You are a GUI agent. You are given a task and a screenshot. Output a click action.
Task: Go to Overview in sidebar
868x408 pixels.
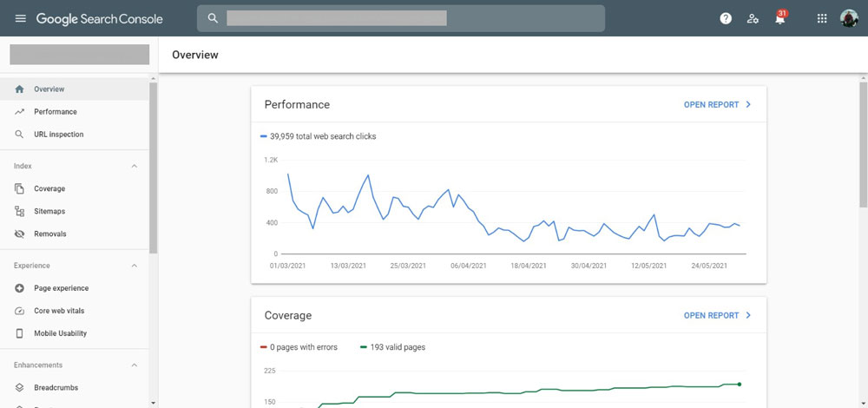pyautogui.click(x=74, y=89)
